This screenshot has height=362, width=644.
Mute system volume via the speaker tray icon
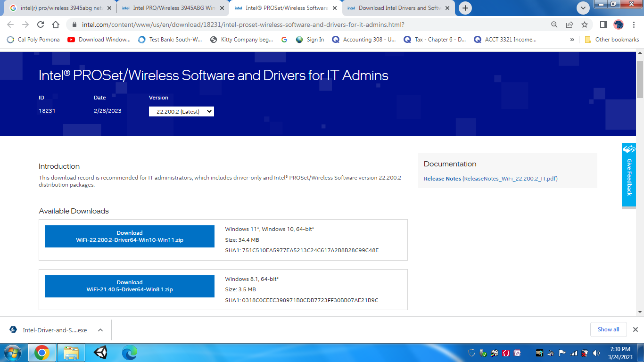pyautogui.click(x=595, y=353)
